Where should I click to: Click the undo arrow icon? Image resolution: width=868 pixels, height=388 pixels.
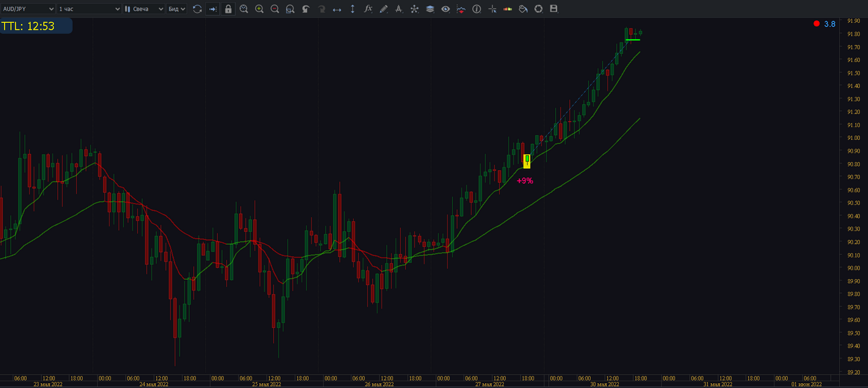305,9
